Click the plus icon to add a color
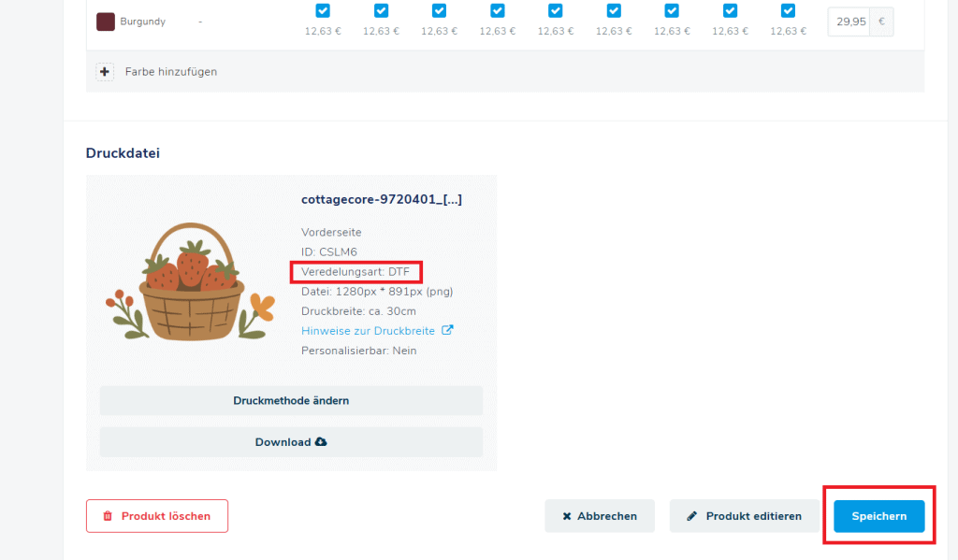Image resolution: width=958 pixels, height=560 pixels. (105, 71)
